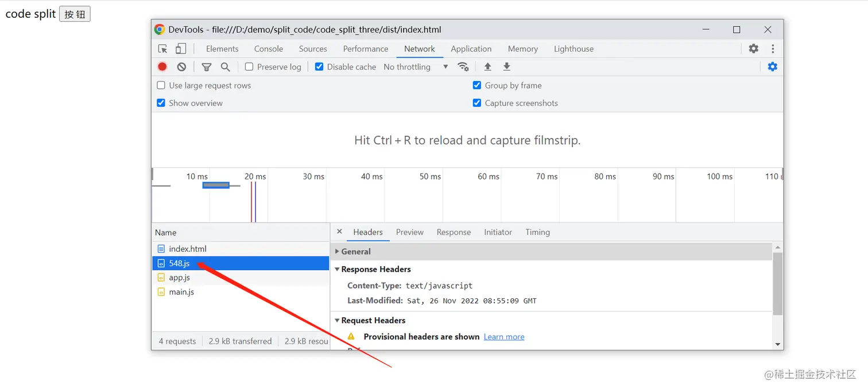Click the Chrome icon in DevTools title bar
The width and height of the screenshot is (868, 392).
(x=160, y=29)
